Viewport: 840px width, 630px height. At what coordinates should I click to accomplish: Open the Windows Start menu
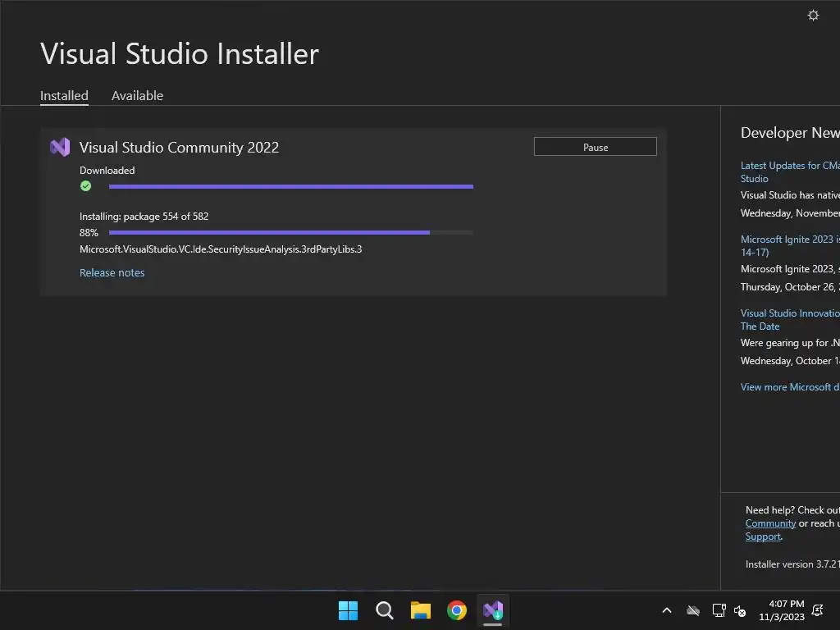coord(348,610)
